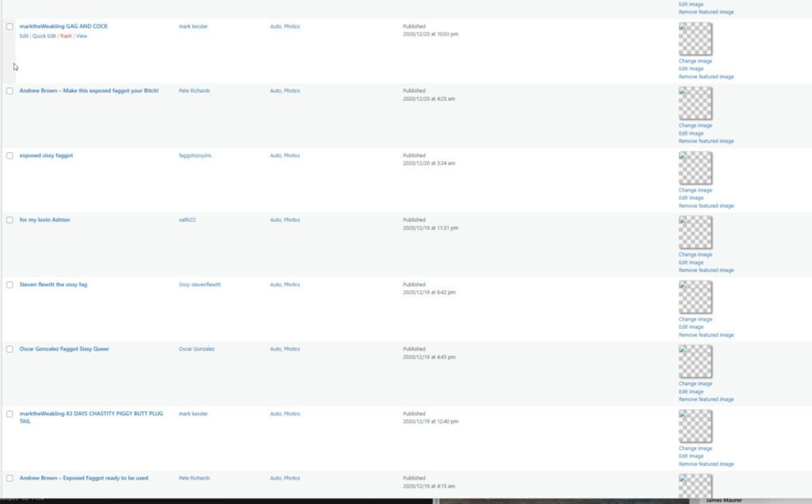This screenshot has width=812, height=504.
Task: Click 'Change image' for the 4:25 am post
Action: (x=695, y=125)
